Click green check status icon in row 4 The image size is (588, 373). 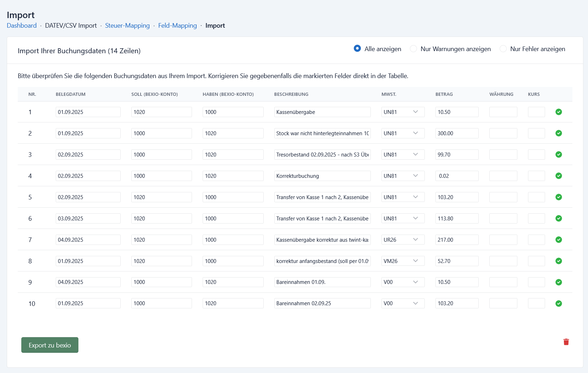(559, 176)
